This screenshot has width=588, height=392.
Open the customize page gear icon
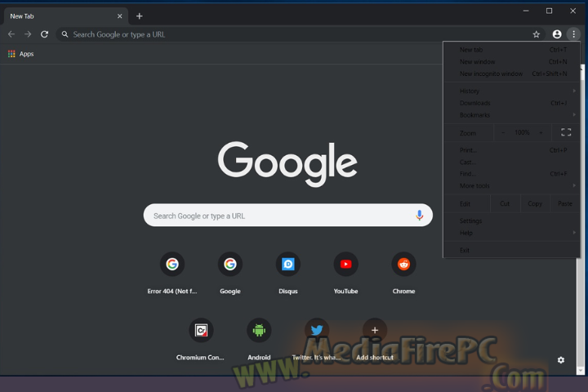(x=561, y=360)
